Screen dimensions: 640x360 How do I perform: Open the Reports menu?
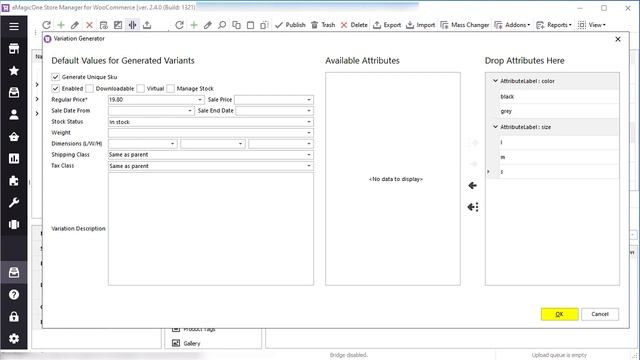click(554, 25)
